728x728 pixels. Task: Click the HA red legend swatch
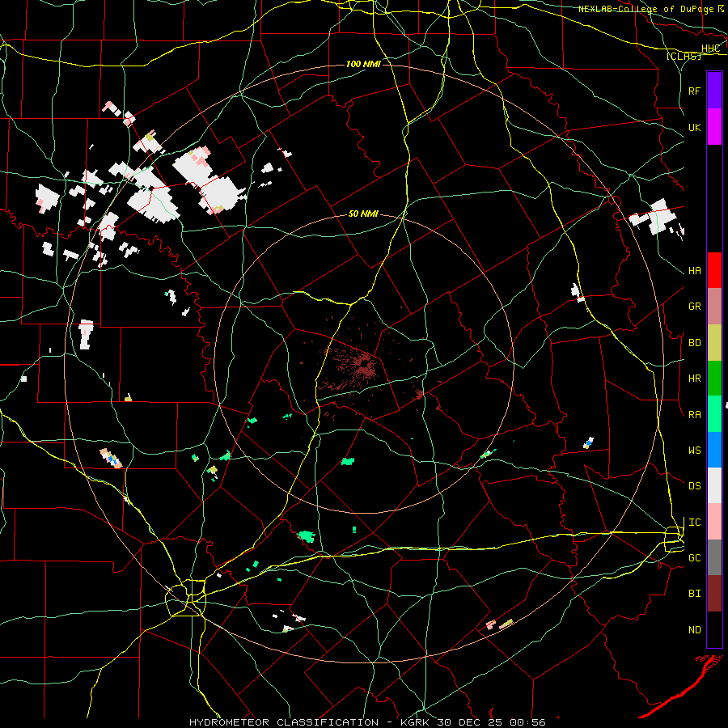pos(714,270)
